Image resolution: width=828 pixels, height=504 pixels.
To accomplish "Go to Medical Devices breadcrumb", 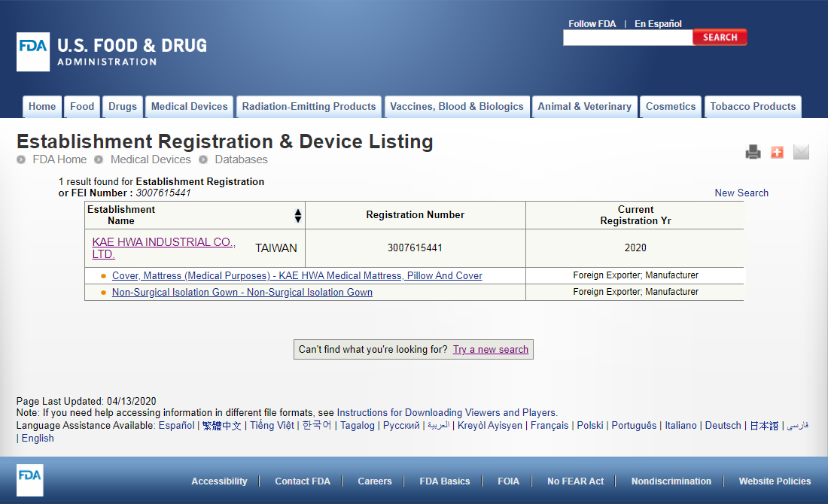I will 151,159.
